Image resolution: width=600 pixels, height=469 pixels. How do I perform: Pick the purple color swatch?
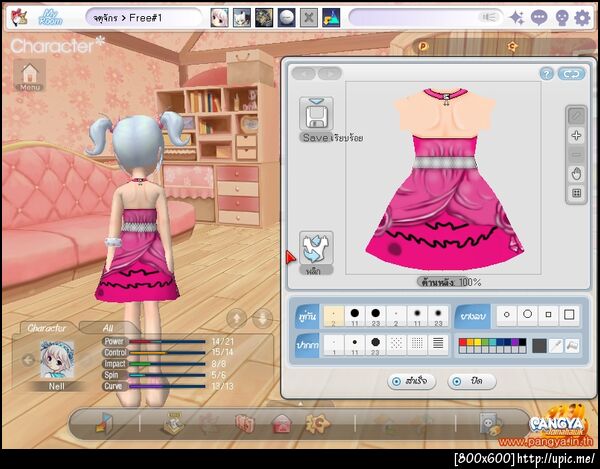(515, 342)
